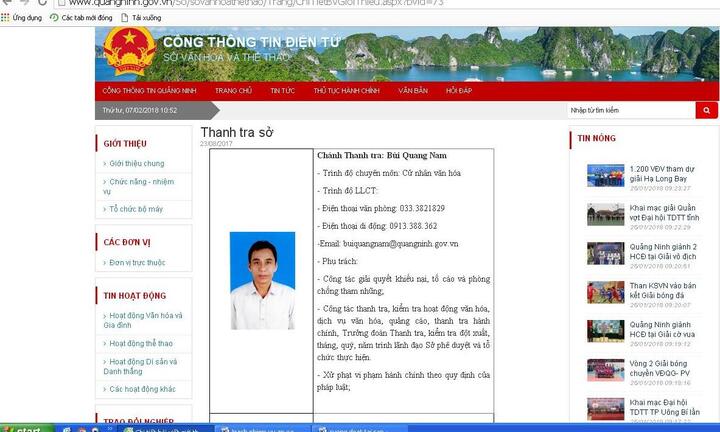720x432 pixels.
Task: Open the Trang chủ menu item
Action: [231, 90]
